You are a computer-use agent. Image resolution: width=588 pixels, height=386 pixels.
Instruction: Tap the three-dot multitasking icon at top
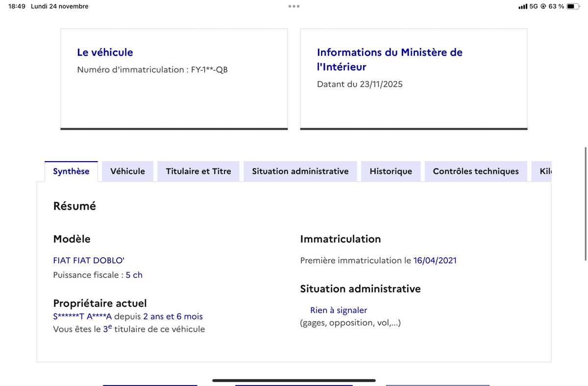coord(294,6)
